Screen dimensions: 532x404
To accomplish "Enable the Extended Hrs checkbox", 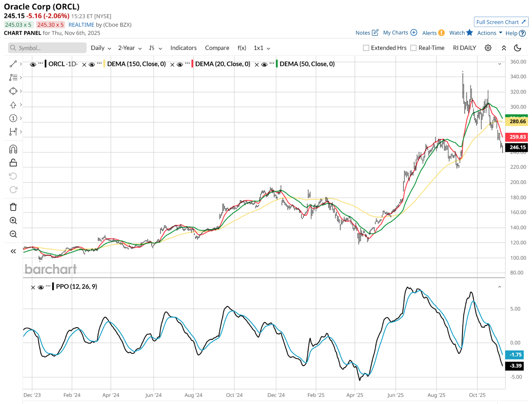I will pos(366,48).
